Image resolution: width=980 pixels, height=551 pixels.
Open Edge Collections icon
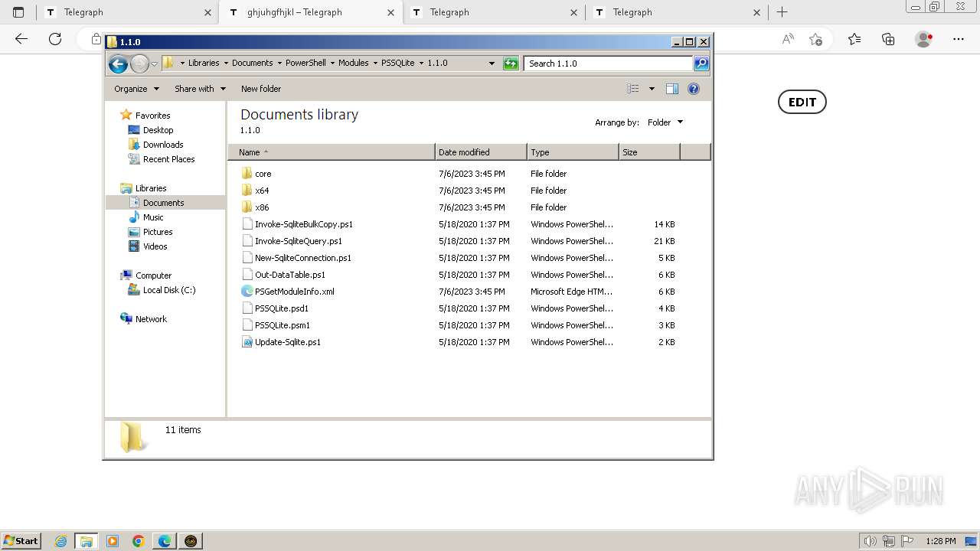[x=888, y=39]
